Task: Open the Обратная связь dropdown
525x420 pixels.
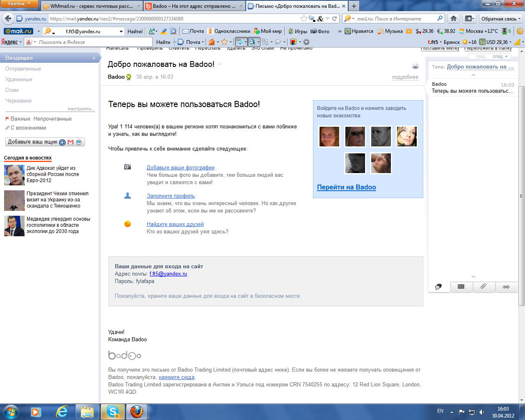Action: point(501,18)
